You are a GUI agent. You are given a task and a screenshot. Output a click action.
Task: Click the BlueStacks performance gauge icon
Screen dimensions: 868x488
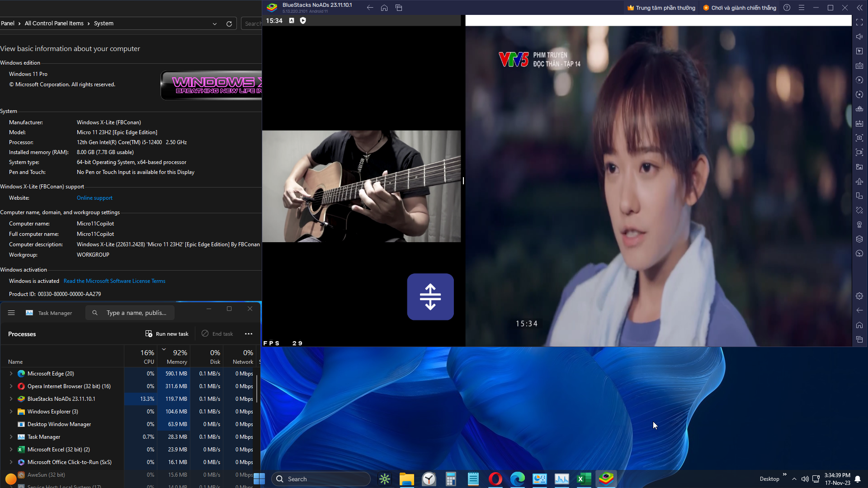pyautogui.click(x=859, y=253)
